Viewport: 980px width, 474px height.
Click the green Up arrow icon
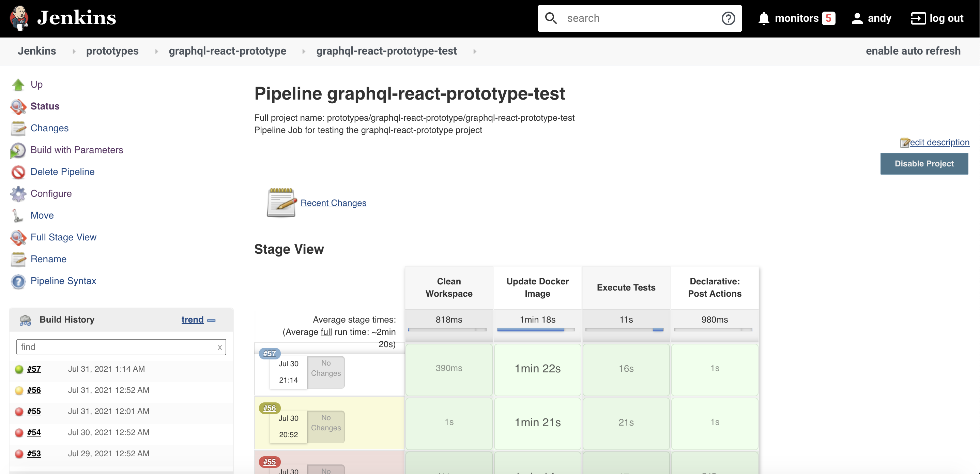tap(18, 85)
